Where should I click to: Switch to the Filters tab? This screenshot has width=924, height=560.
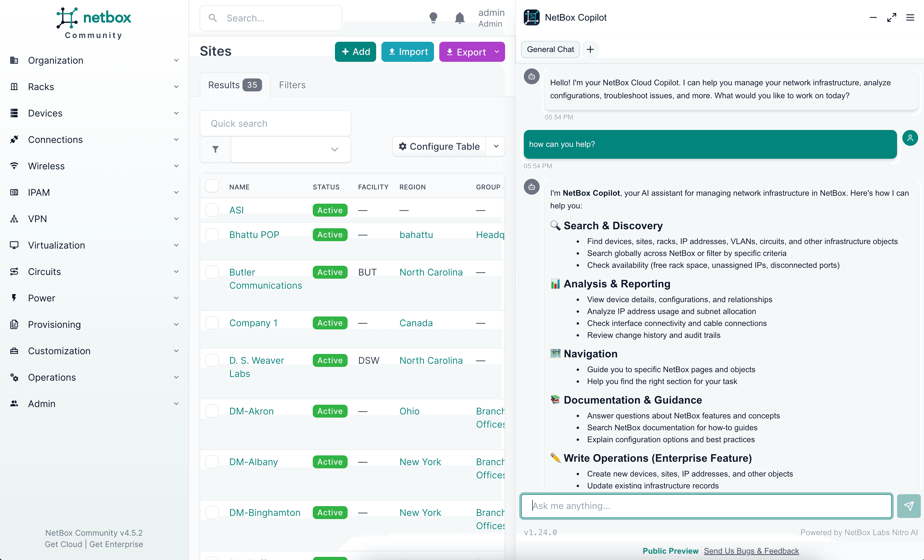point(292,85)
